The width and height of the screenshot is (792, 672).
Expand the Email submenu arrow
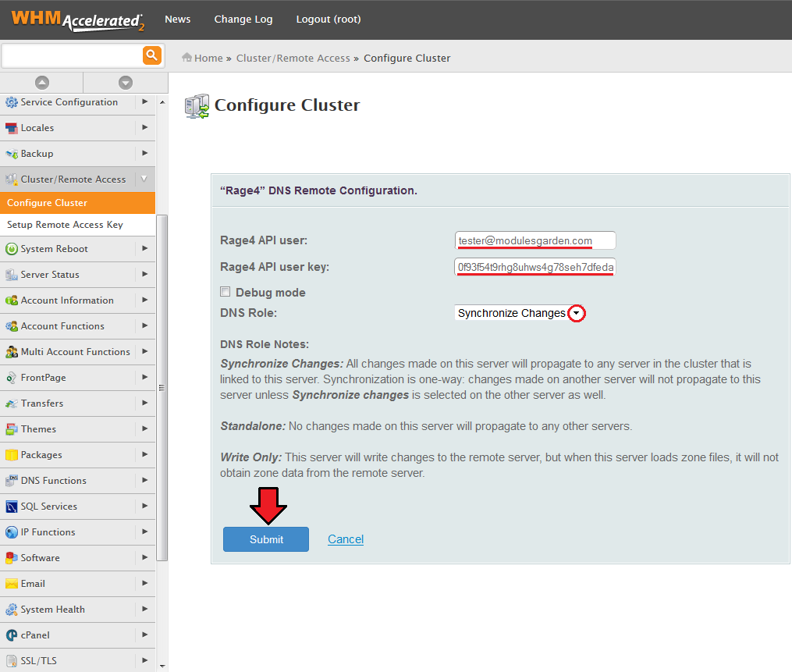click(x=145, y=583)
